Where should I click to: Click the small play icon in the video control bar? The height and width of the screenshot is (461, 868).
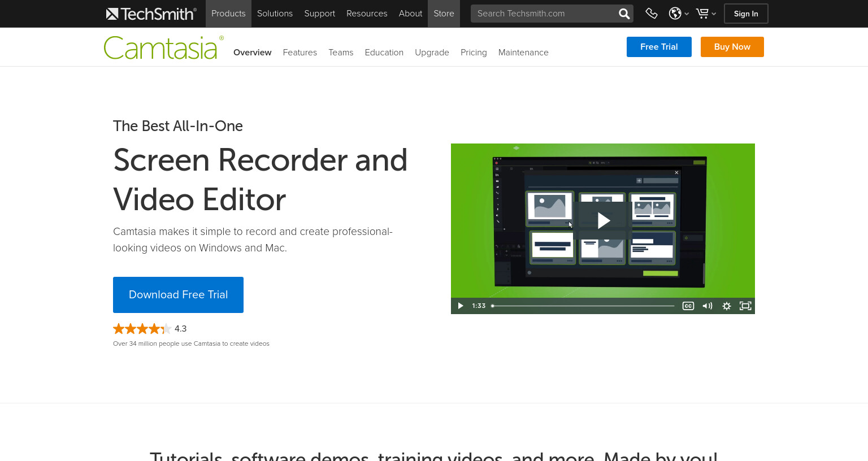460,306
